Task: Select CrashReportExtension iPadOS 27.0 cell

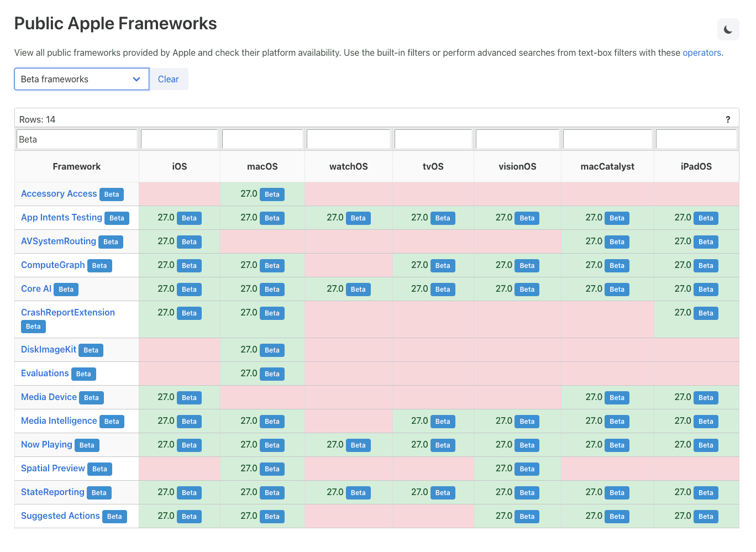Action: coord(696,319)
